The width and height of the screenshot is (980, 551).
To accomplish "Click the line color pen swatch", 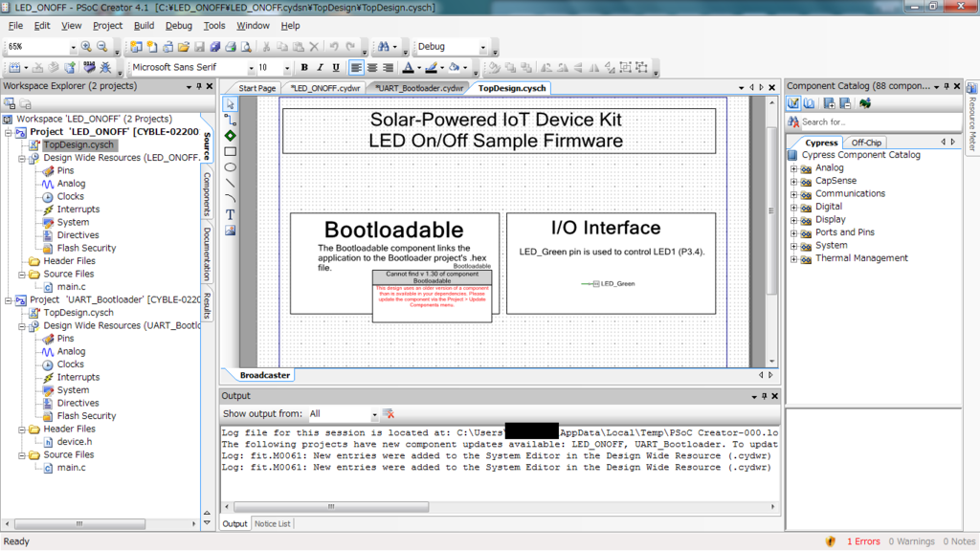I will (x=432, y=68).
